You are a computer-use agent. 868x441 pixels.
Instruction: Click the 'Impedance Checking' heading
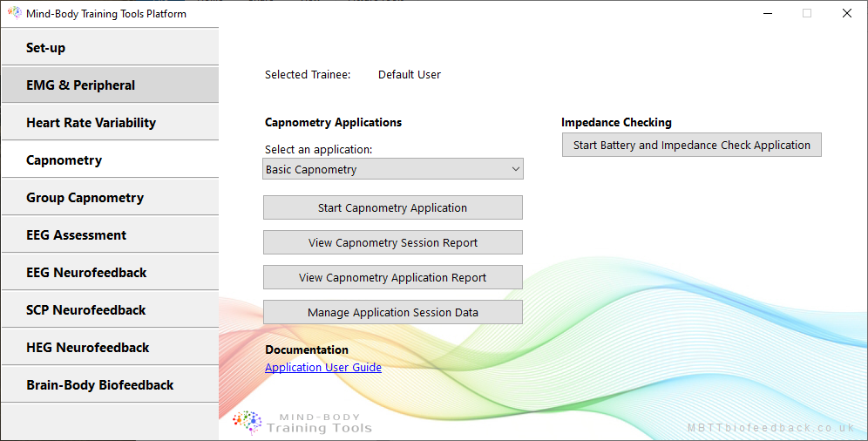point(616,122)
